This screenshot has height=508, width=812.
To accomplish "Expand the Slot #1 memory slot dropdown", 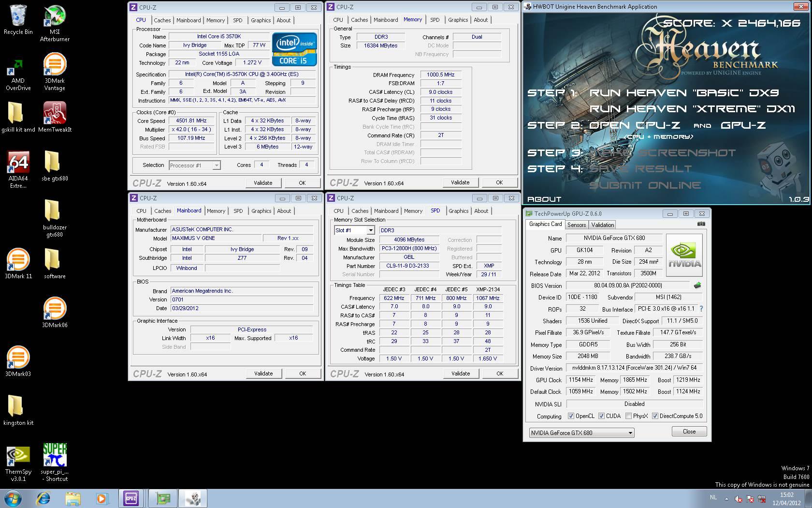I will coord(371,230).
